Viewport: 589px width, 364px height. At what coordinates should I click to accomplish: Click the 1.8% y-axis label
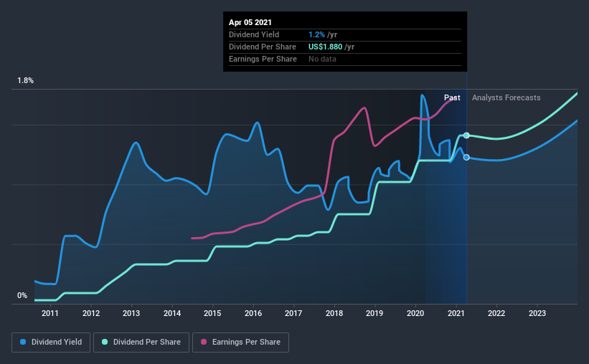pos(26,81)
